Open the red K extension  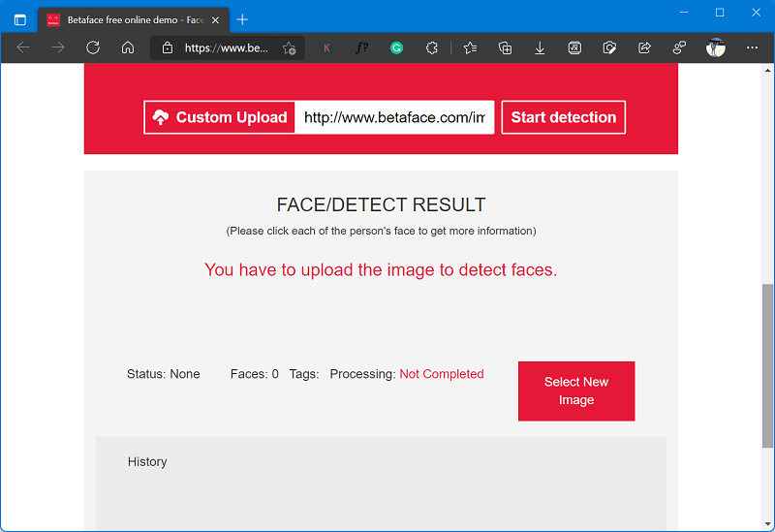click(x=326, y=47)
